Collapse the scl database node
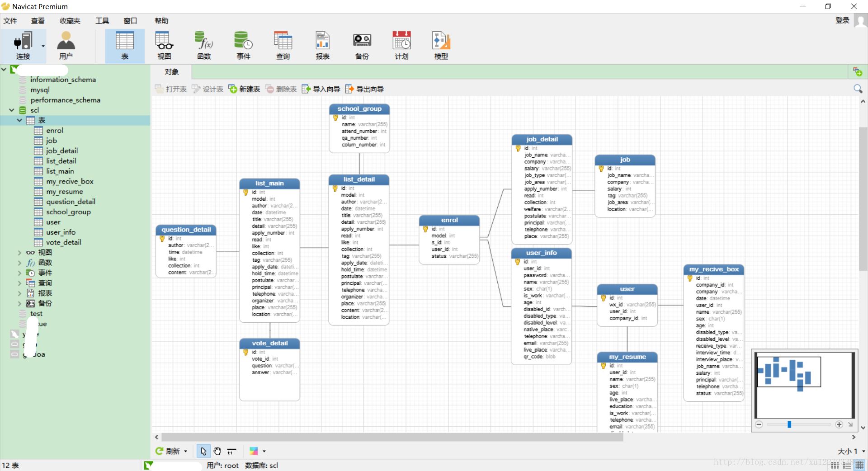 point(12,110)
